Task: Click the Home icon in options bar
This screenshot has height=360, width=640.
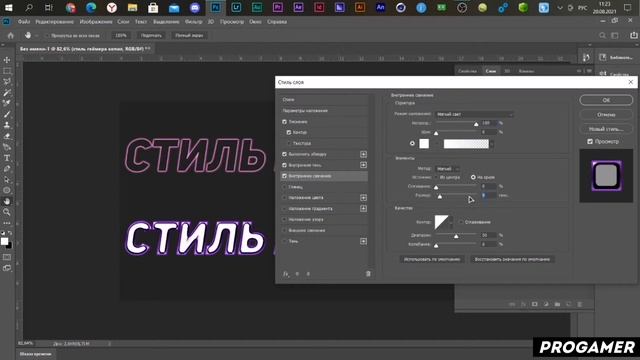Action: tap(11, 36)
